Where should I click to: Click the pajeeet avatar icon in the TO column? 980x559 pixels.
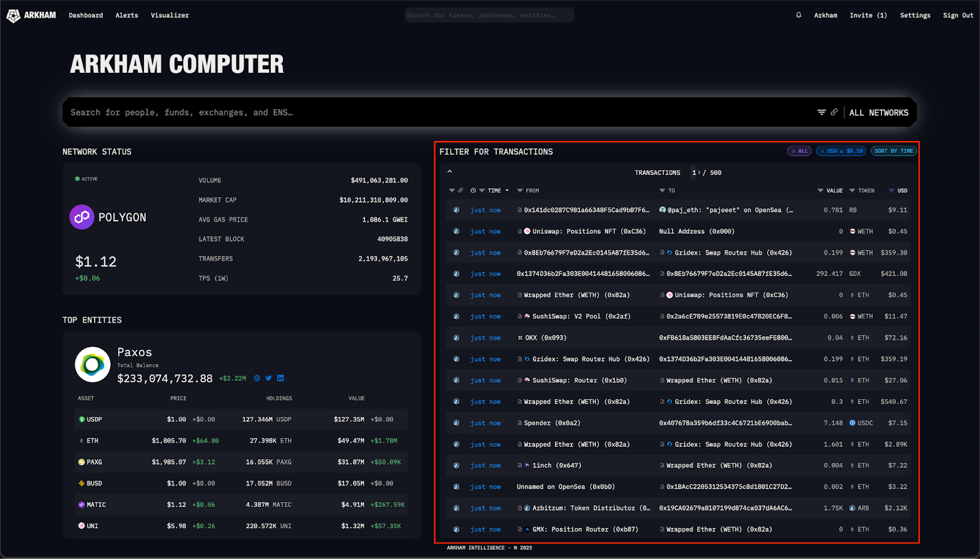[663, 210]
